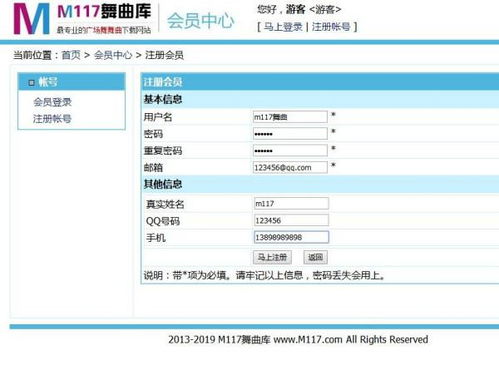Click the 注册帐号 link in header
This screenshot has width=499, height=370.
coord(331,27)
